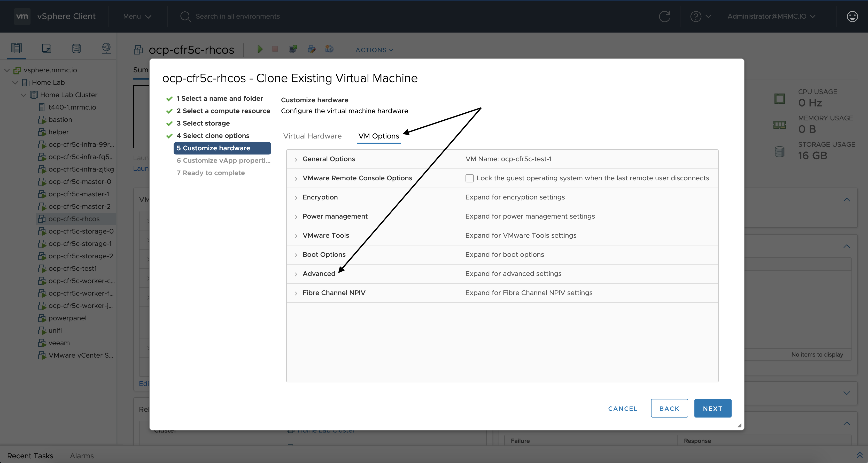Click the Launch Console monitor icon
868x463 pixels.
(x=293, y=49)
